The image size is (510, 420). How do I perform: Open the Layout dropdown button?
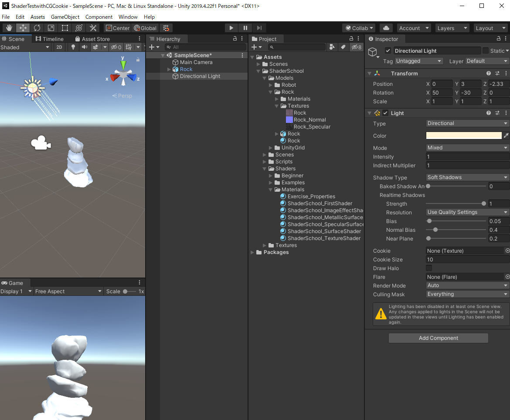[x=490, y=28]
